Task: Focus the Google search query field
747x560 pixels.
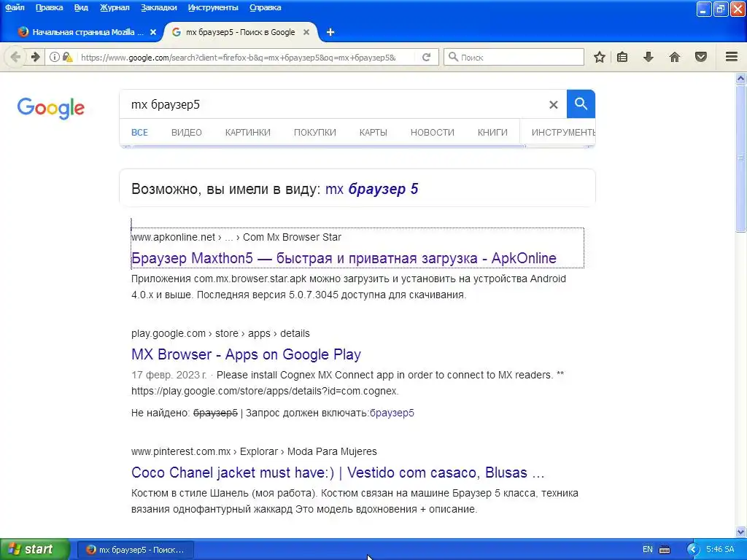Action: pyautogui.click(x=333, y=105)
